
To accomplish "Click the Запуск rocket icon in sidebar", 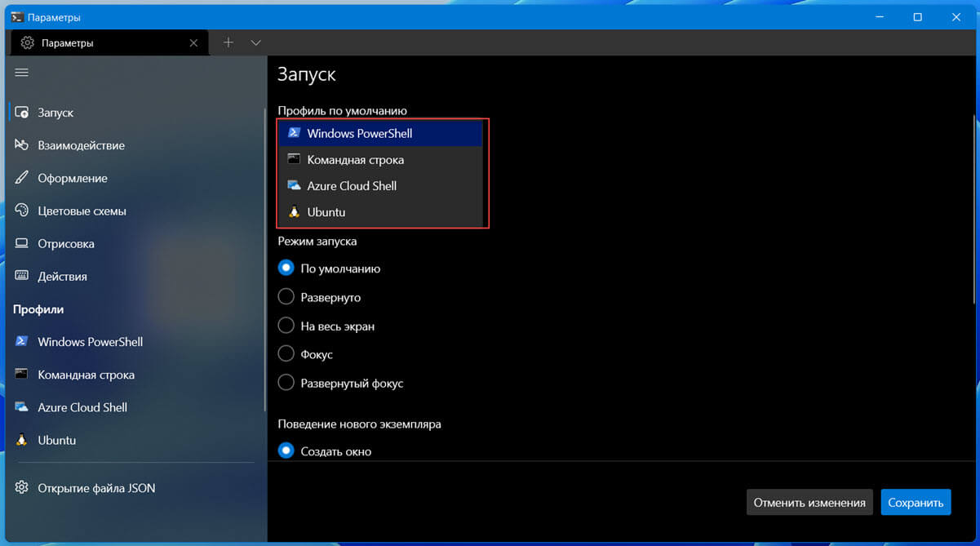I will pos(22,113).
